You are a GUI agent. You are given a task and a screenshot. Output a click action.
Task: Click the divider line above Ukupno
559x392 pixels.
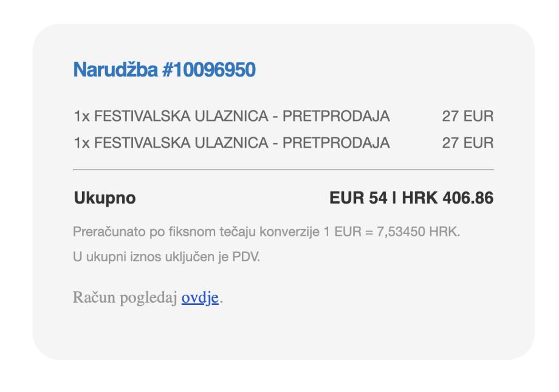(283, 169)
